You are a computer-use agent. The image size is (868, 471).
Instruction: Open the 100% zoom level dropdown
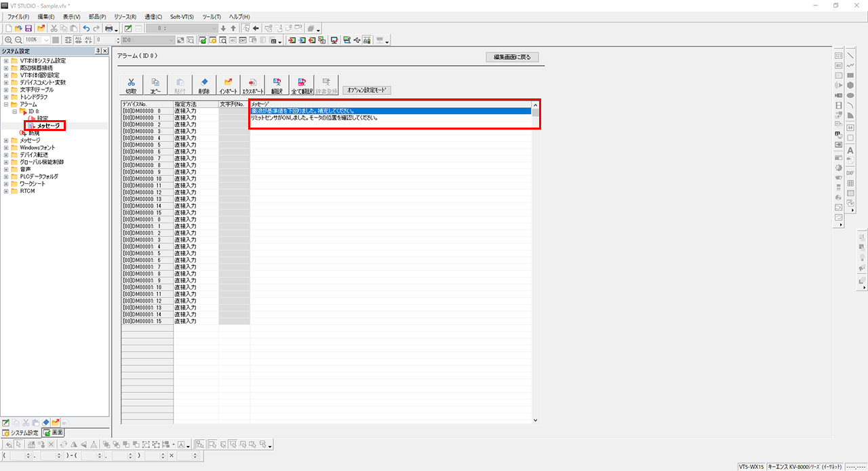pyautogui.click(x=46, y=41)
